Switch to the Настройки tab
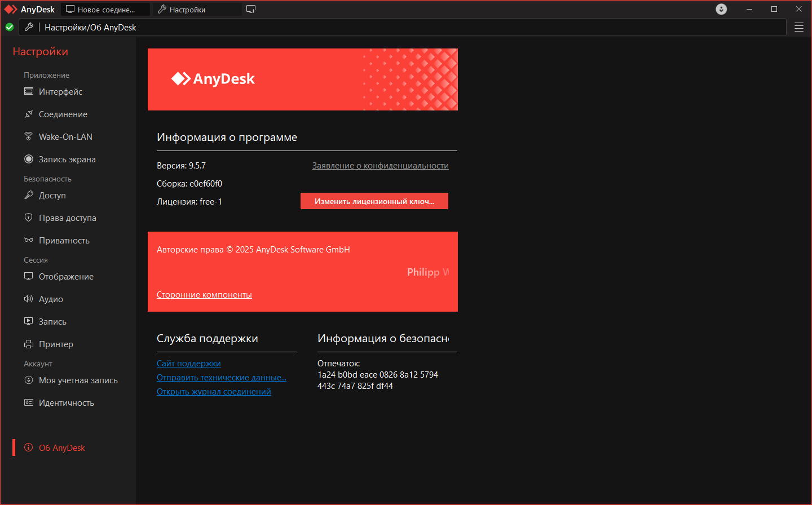Viewport: 812px width, 505px height. coord(197,9)
